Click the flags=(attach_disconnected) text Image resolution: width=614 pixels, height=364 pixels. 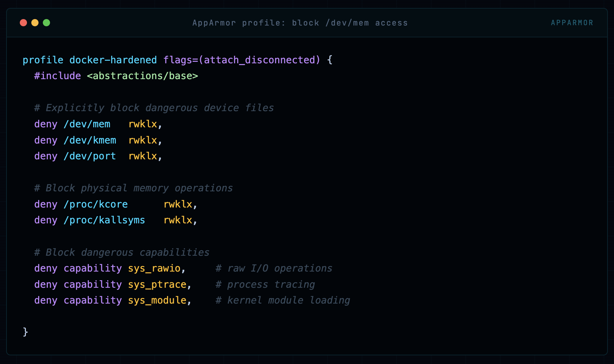[241, 60]
